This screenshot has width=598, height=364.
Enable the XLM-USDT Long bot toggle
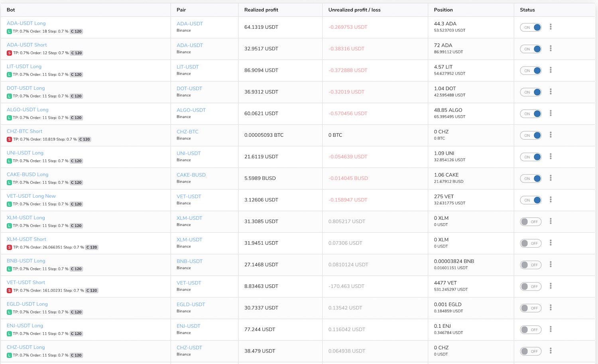(x=531, y=222)
